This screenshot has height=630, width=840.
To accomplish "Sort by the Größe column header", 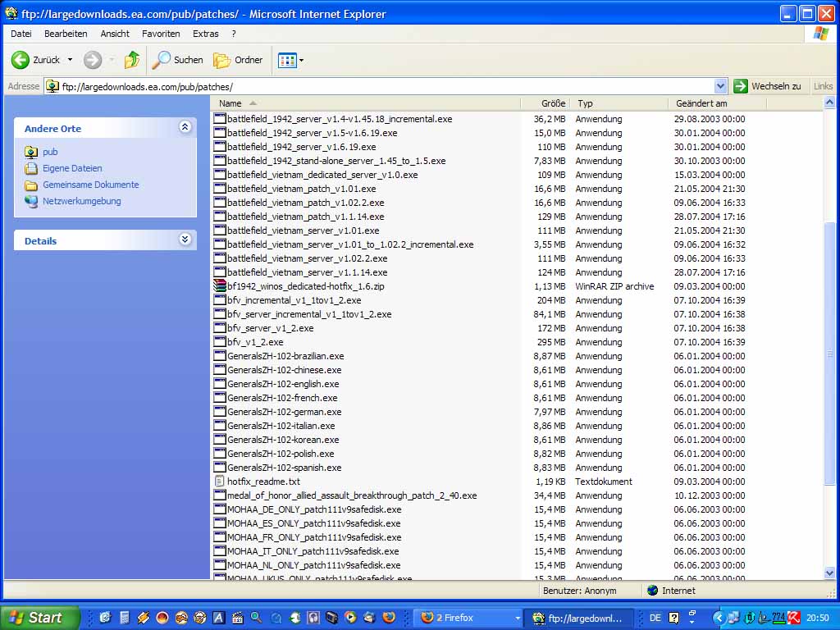I will click(546, 103).
